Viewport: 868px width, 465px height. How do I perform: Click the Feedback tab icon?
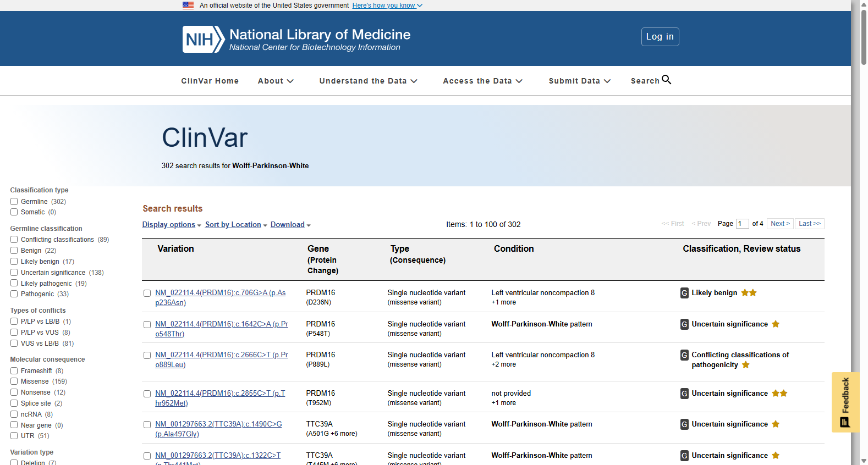click(x=845, y=422)
